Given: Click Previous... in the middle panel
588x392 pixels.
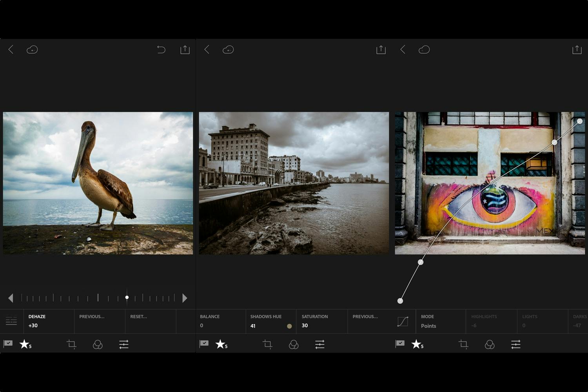Looking at the screenshot, I should pos(365,317).
